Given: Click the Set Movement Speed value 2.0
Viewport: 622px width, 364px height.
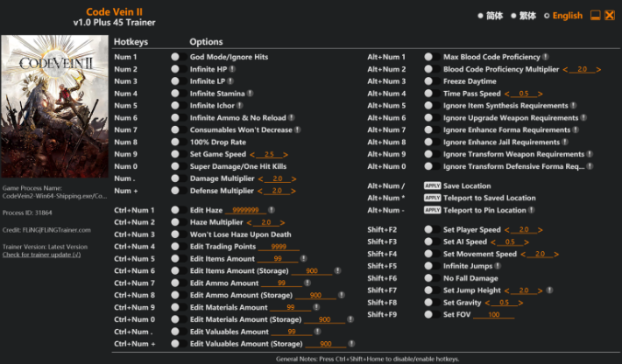Looking at the screenshot, I should (540, 254).
